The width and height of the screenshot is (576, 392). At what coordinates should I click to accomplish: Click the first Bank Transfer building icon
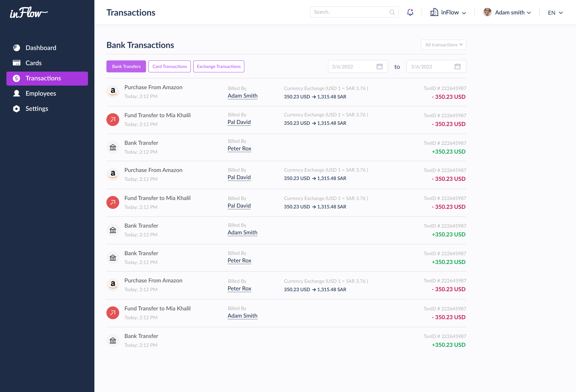tap(113, 147)
